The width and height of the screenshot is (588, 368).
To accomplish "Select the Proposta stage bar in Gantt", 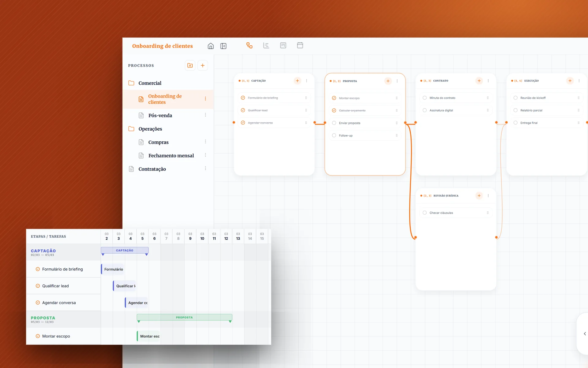I will tap(184, 317).
